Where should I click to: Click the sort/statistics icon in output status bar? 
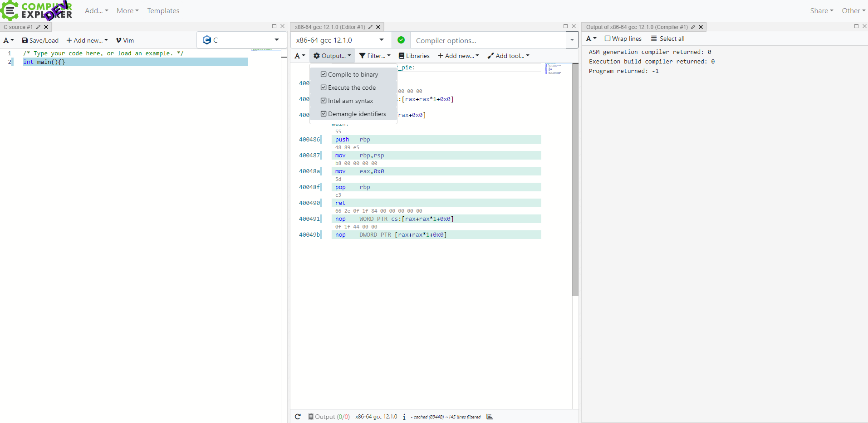pyautogui.click(x=489, y=417)
